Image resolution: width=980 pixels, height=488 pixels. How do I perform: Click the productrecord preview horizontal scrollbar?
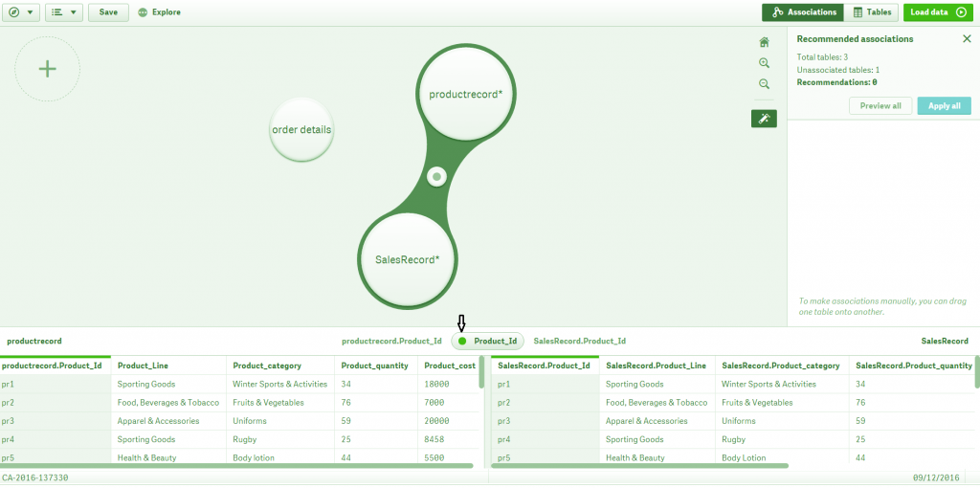237,465
